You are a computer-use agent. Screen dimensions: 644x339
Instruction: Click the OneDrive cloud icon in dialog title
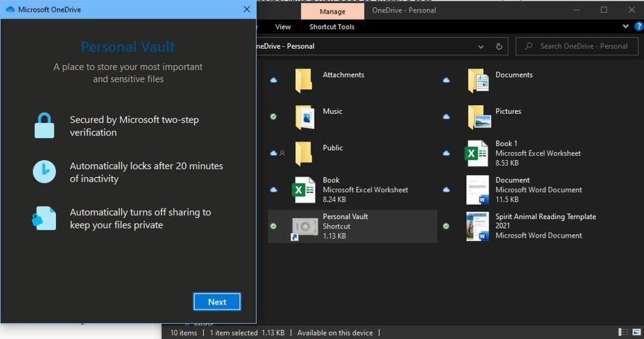pyautogui.click(x=10, y=10)
